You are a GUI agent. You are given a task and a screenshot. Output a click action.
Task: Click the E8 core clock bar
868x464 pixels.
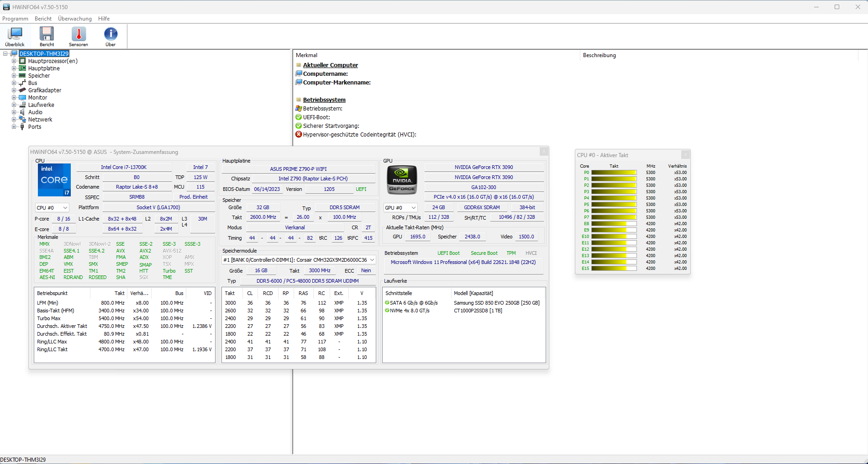click(x=614, y=224)
